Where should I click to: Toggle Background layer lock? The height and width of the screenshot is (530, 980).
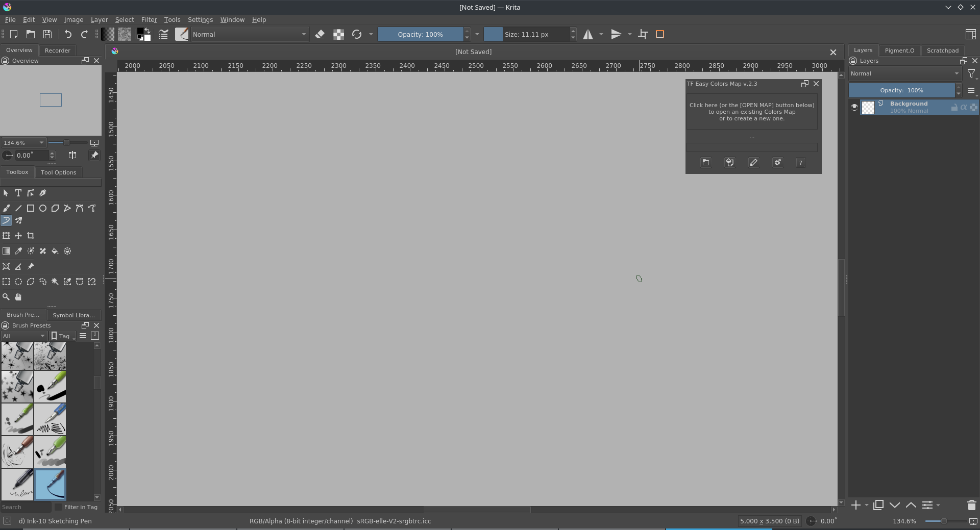coord(954,107)
